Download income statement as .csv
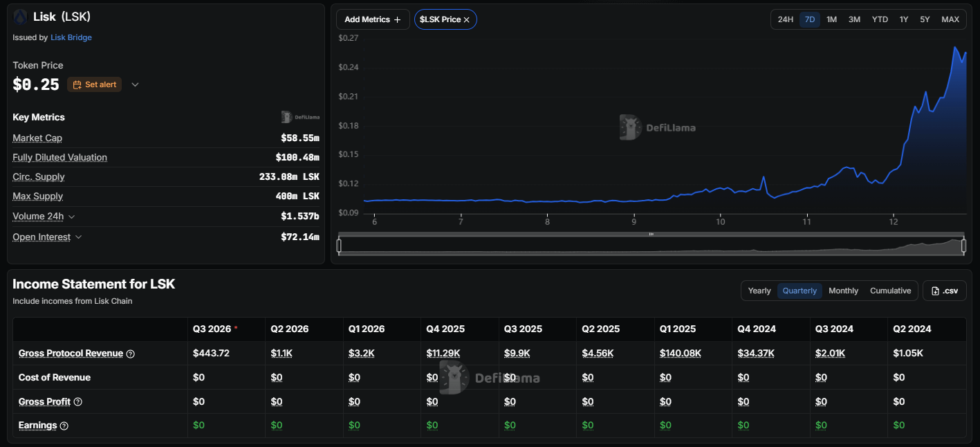 coord(945,291)
